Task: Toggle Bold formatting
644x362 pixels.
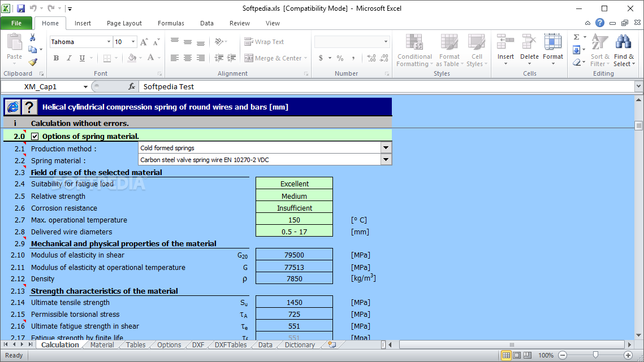Action: [x=57, y=58]
